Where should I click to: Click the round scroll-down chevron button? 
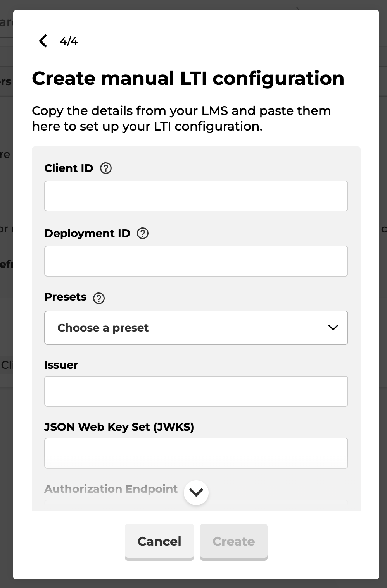point(196,492)
